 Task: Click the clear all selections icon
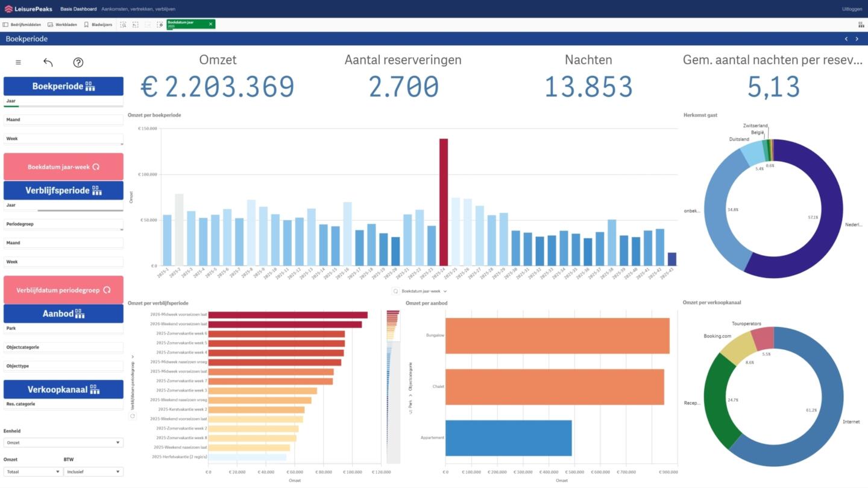pyautogui.click(x=160, y=25)
